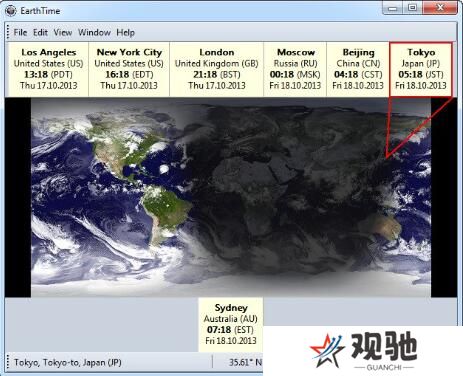Maximize the EarthTime window
Screen dimensions: 463x376
412,8
